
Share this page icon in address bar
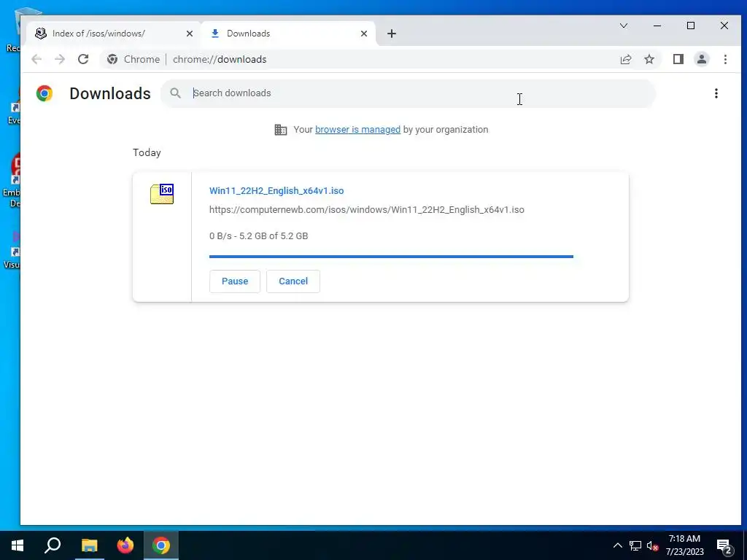tap(625, 59)
